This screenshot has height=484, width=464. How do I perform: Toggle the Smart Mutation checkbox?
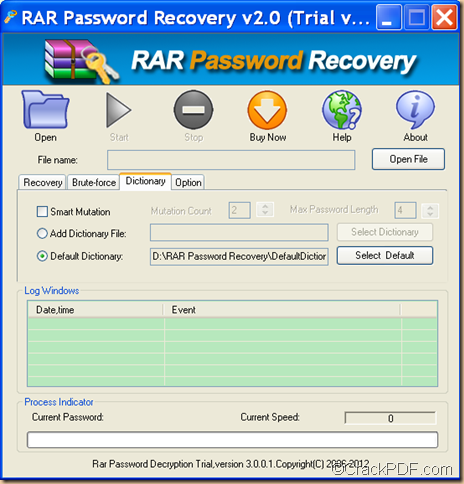pos(42,211)
